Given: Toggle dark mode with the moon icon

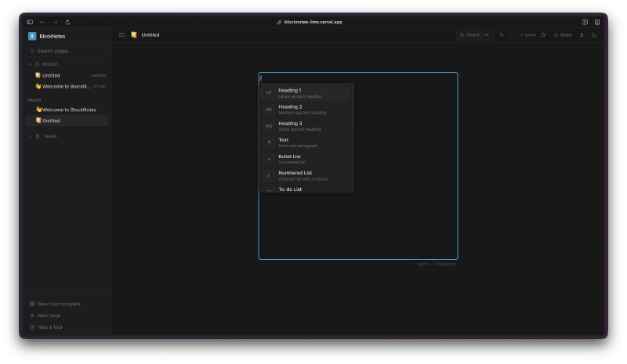Looking at the screenshot, I should [594, 34].
